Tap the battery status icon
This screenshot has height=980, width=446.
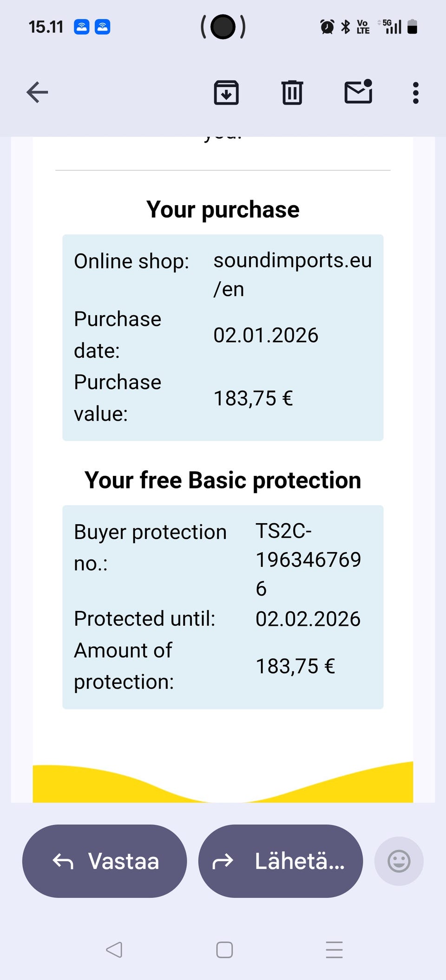click(412, 27)
